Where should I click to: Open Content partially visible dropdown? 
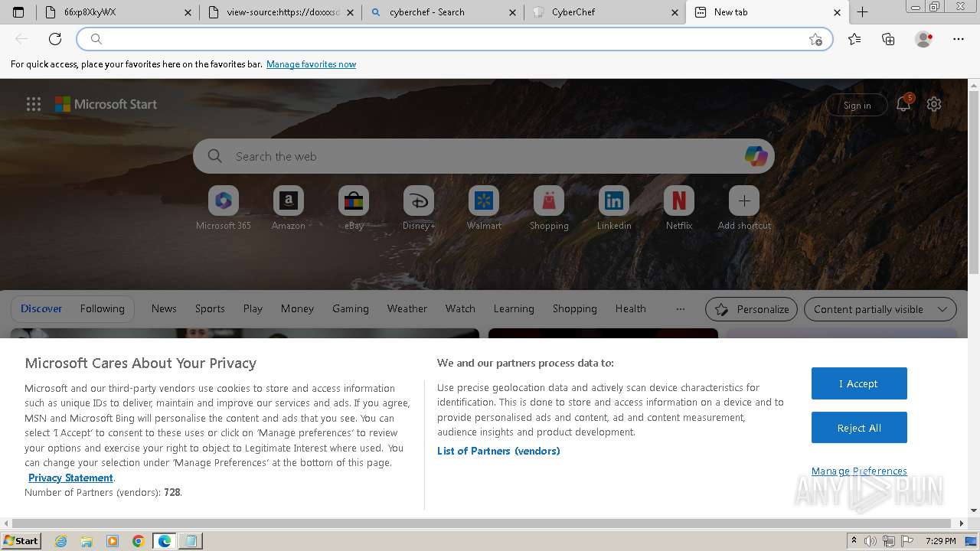[x=880, y=309]
